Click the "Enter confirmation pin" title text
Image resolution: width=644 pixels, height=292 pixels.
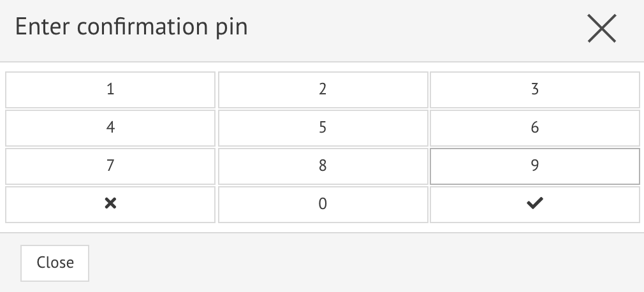(x=131, y=27)
